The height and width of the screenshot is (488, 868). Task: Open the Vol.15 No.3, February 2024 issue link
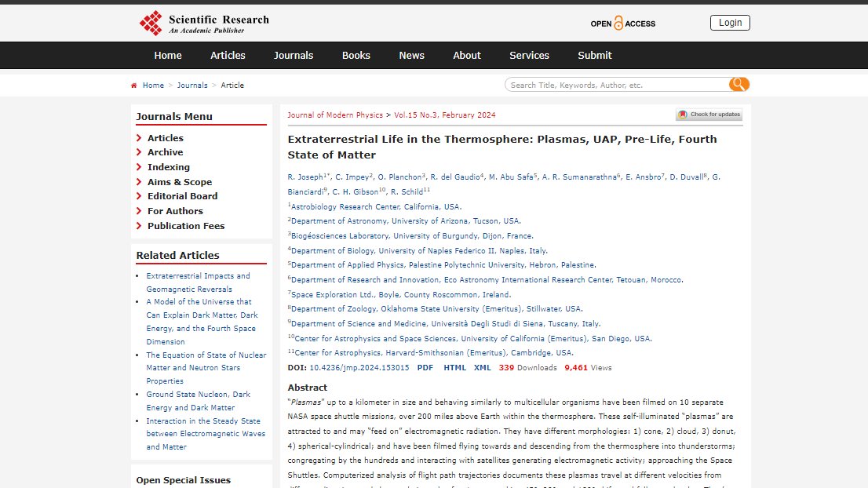(x=445, y=115)
